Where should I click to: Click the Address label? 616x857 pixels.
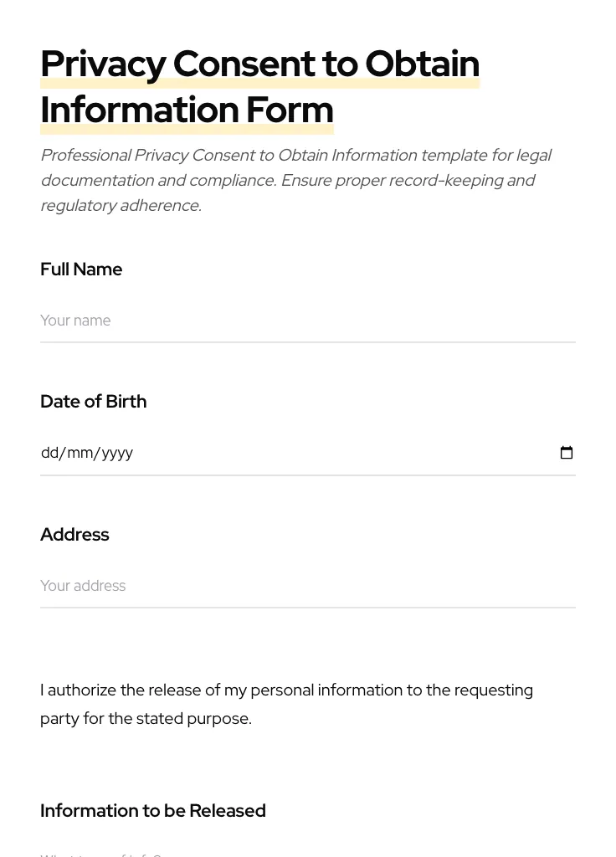(74, 534)
